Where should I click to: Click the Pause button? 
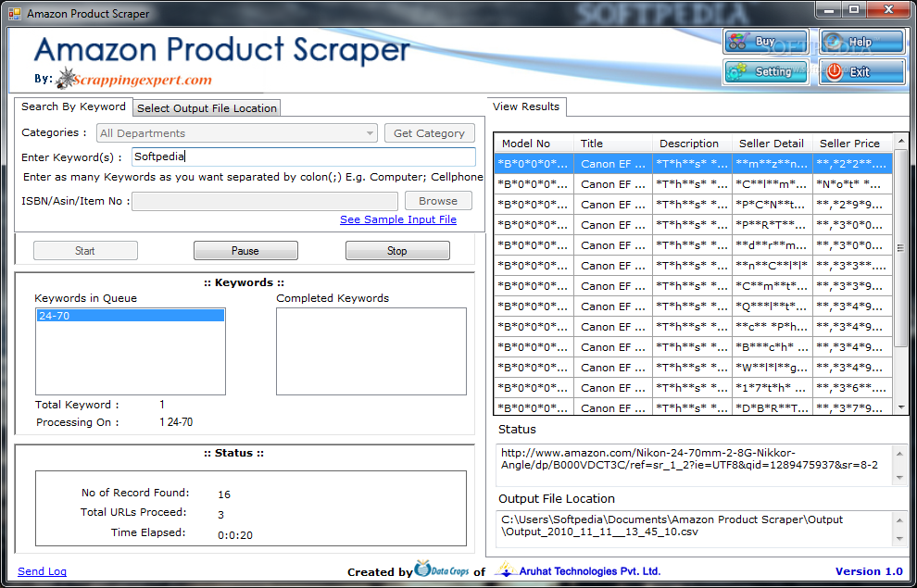pos(245,251)
